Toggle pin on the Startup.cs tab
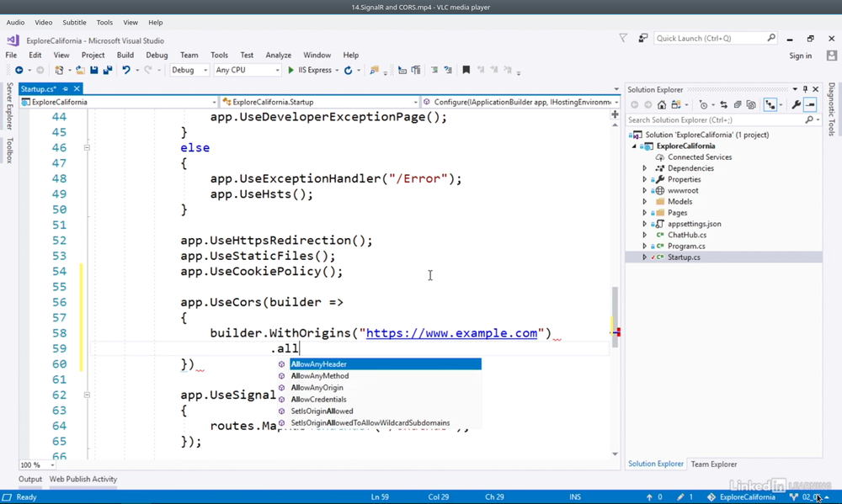This screenshot has height=504, width=842. pyautogui.click(x=66, y=89)
